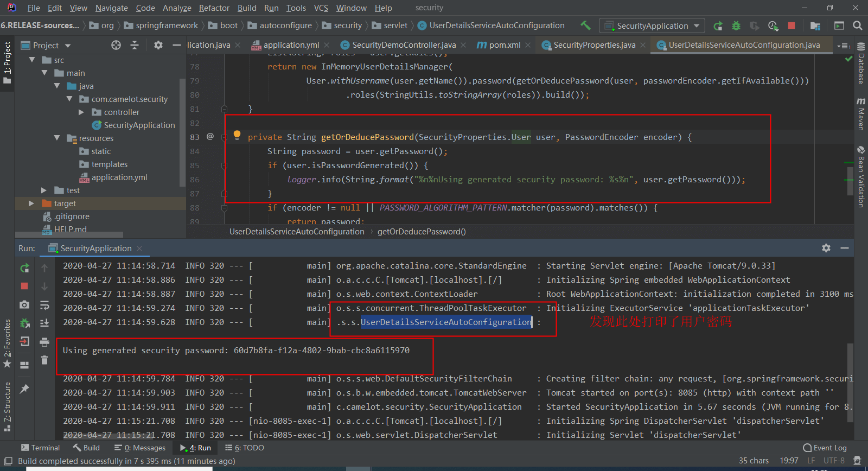Screen dimensions: 868x471
Task: Expand the test folder
Action: click(44, 190)
